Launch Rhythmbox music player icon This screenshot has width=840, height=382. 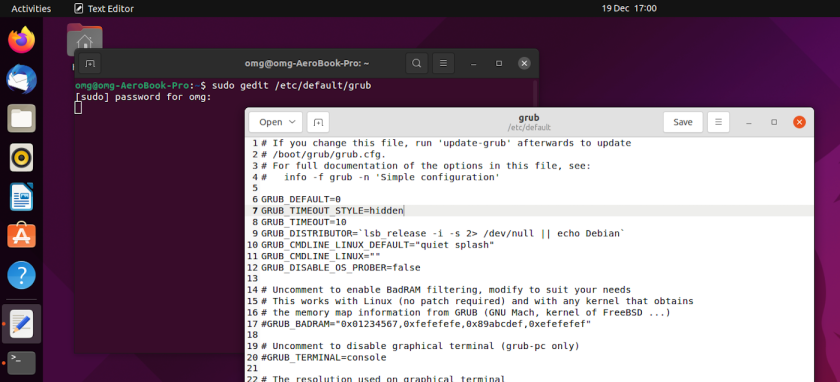tap(21, 158)
